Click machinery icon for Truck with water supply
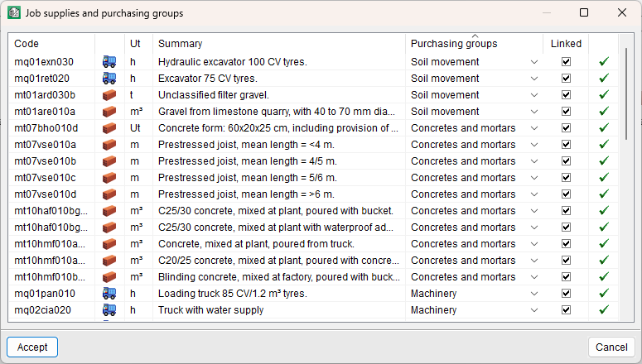Image resolution: width=642 pixels, height=364 pixels. 109,309
